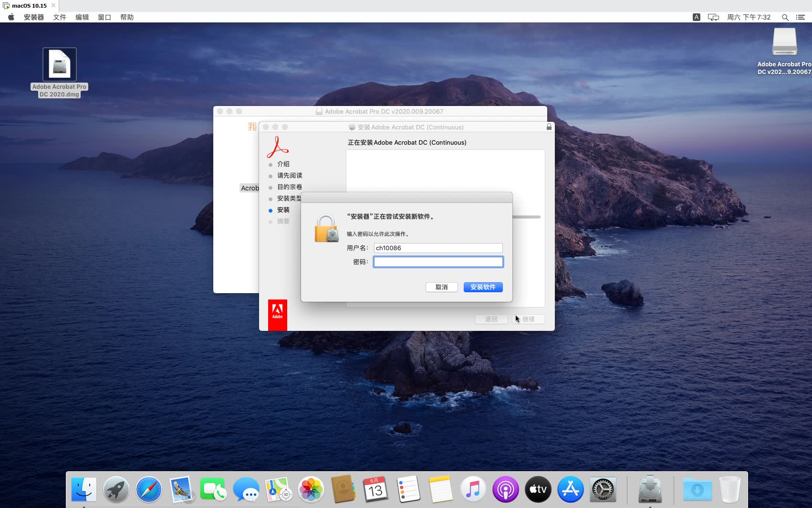Image resolution: width=812 pixels, height=508 pixels.
Task: Open Contacts app in the Dock
Action: [344, 489]
